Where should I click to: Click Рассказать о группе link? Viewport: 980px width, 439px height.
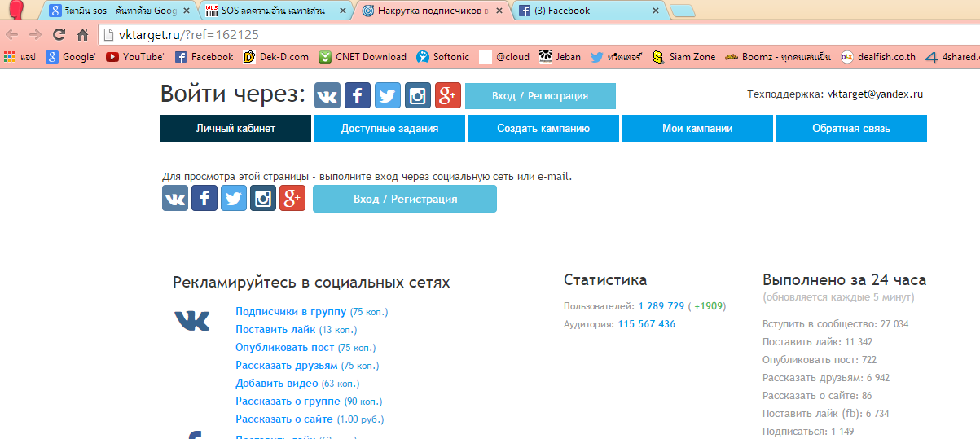[x=288, y=402]
